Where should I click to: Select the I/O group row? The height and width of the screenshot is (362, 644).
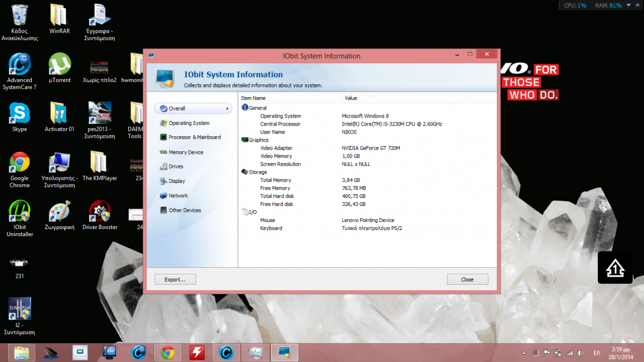click(250, 212)
